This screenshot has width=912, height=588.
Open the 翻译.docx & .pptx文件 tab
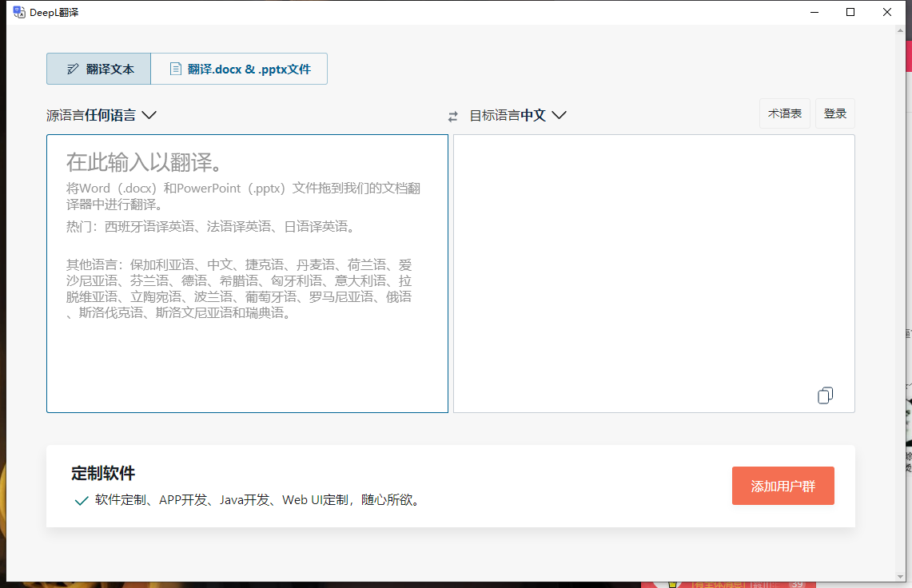(239, 69)
